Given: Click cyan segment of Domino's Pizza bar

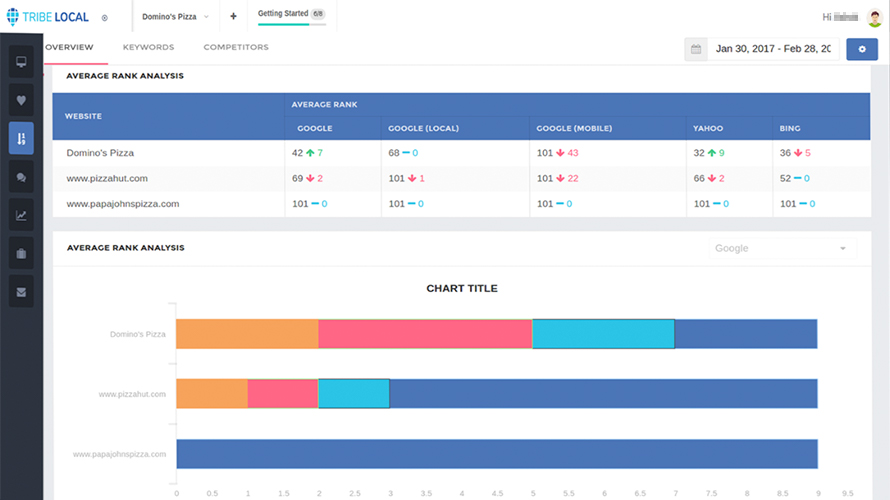Looking at the screenshot, I should [x=603, y=334].
